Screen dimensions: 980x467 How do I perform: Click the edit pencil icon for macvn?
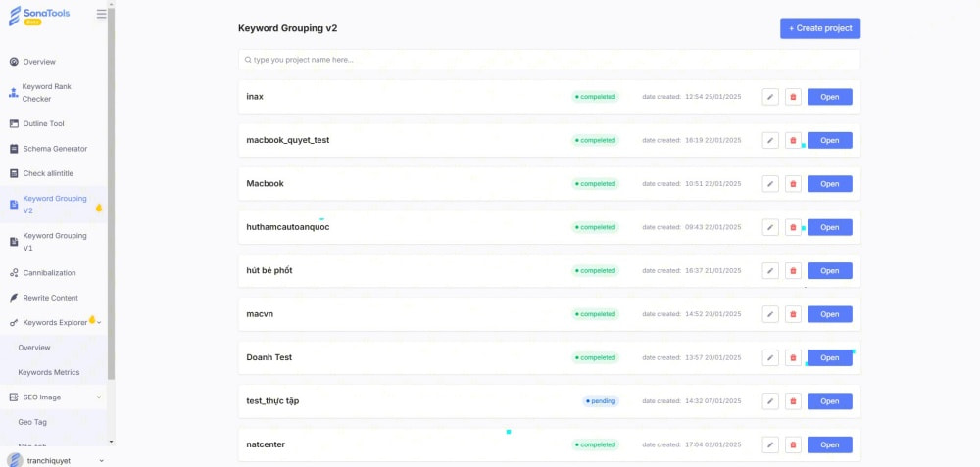click(770, 314)
